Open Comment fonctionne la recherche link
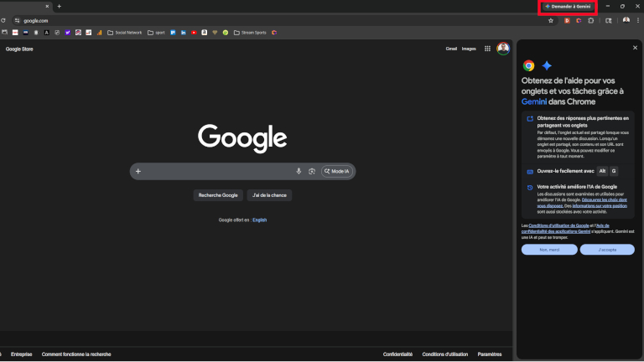 pyautogui.click(x=76, y=354)
